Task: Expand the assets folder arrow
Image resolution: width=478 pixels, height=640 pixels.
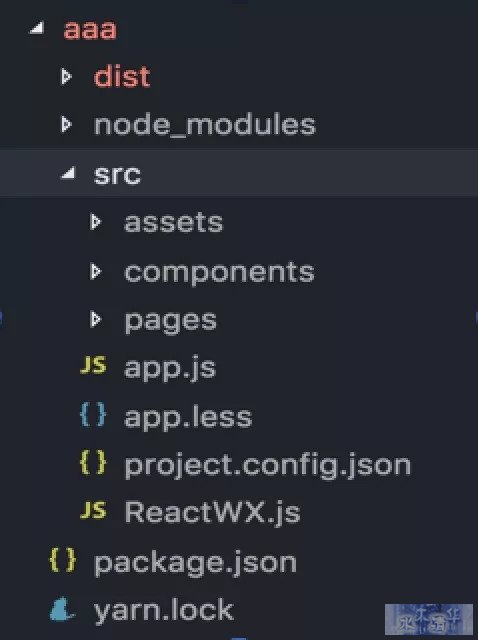Action: pos(96,222)
